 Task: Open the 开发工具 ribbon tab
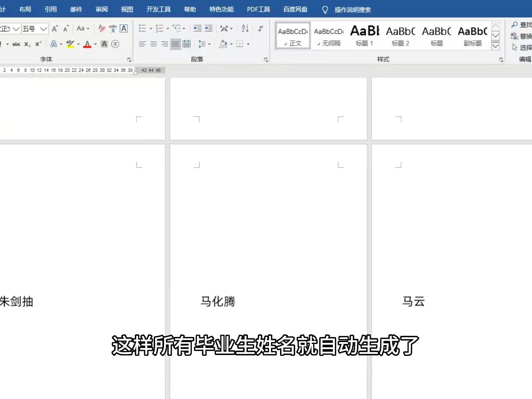point(158,9)
